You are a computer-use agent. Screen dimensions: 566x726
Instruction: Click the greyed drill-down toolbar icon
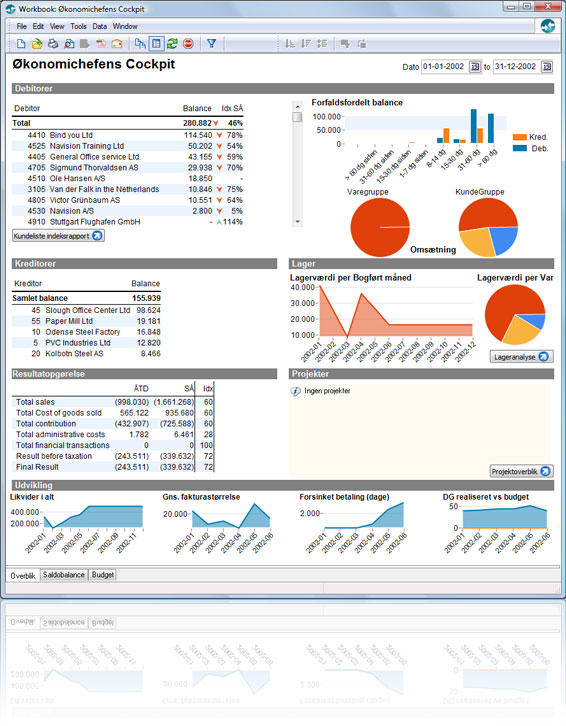point(345,44)
